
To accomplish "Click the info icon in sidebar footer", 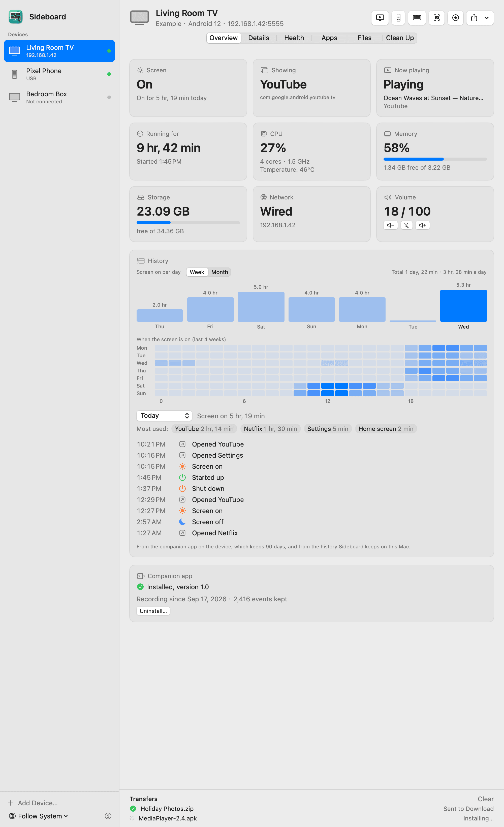I will (x=108, y=816).
